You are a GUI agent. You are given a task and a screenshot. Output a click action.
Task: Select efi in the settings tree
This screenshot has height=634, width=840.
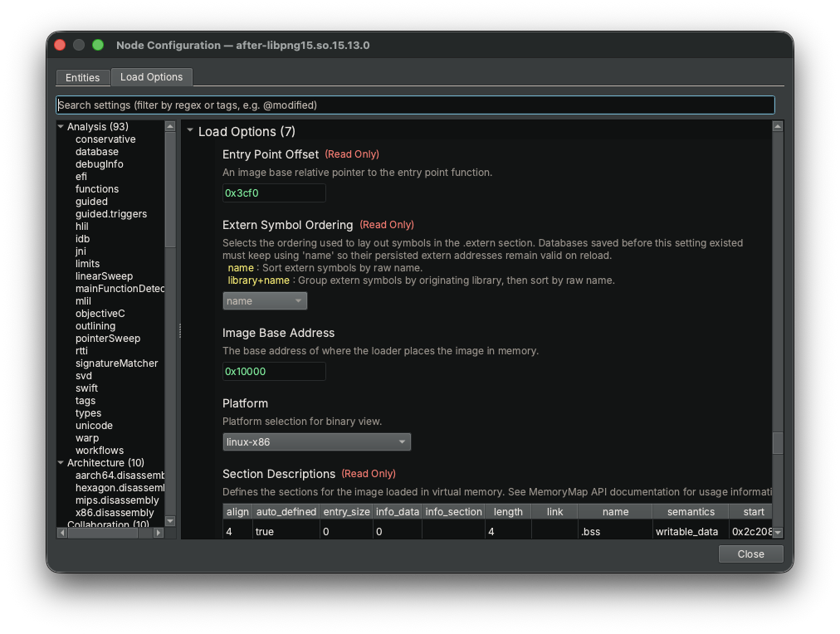[81, 176]
